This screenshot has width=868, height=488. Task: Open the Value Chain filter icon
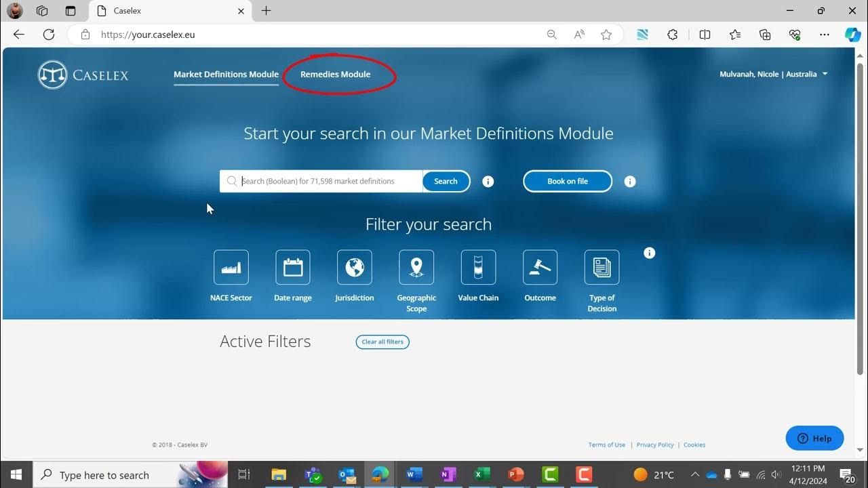tap(478, 267)
